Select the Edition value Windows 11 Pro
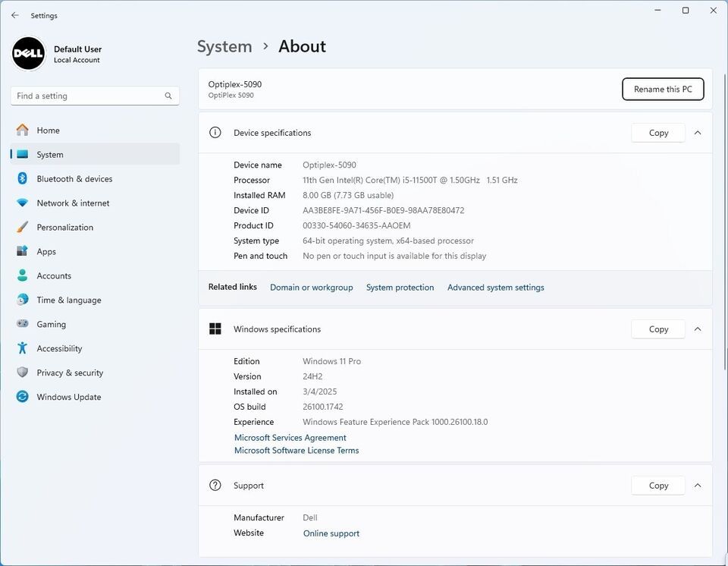This screenshot has height=566, width=728. click(x=331, y=361)
